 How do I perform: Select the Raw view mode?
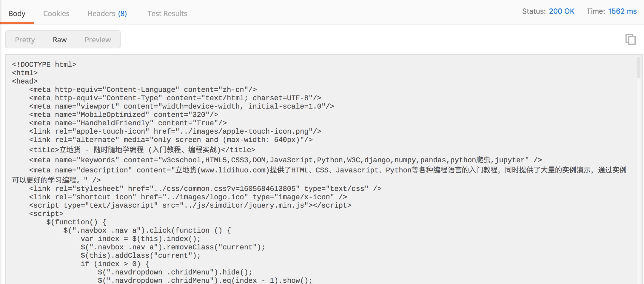(x=60, y=40)
